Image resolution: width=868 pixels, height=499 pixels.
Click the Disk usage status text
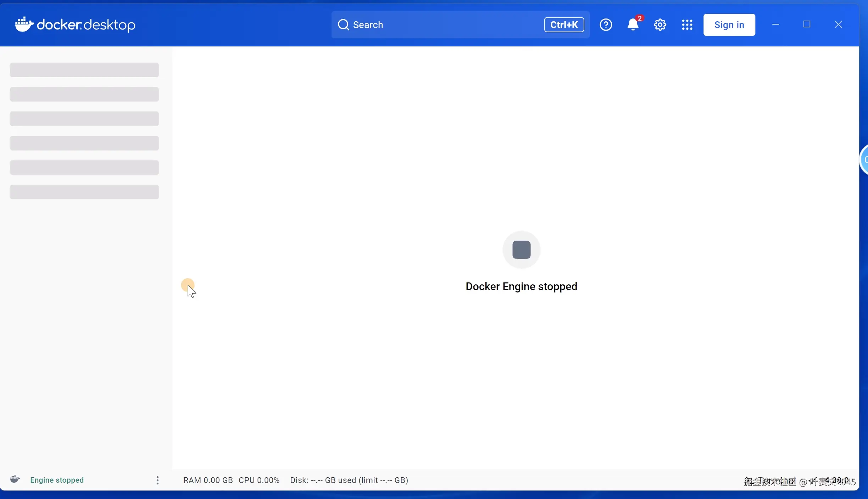[x=349, y=480]
